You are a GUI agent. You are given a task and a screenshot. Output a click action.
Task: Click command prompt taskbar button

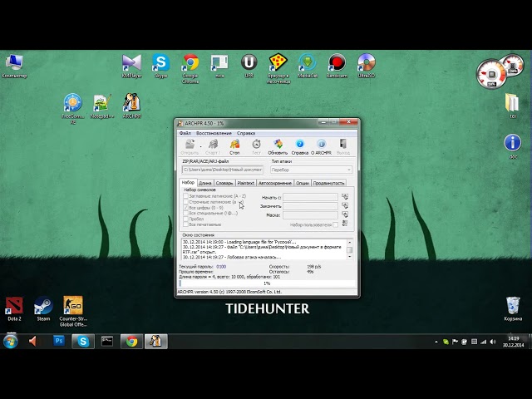click(107, 342)
